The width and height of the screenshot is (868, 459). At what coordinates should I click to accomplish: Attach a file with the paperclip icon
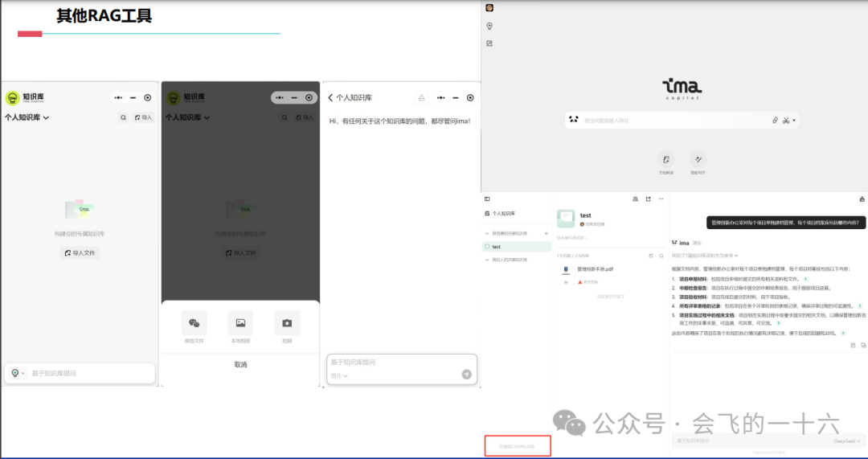coord(775,120)
